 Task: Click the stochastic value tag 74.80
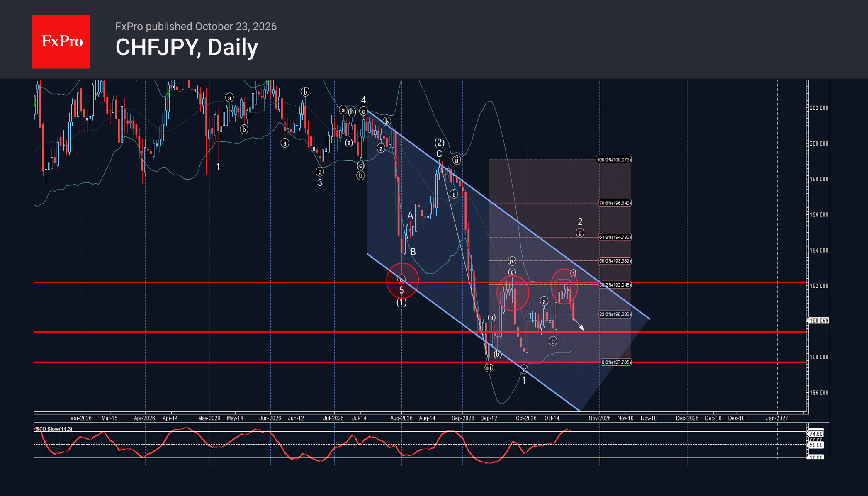816,434
